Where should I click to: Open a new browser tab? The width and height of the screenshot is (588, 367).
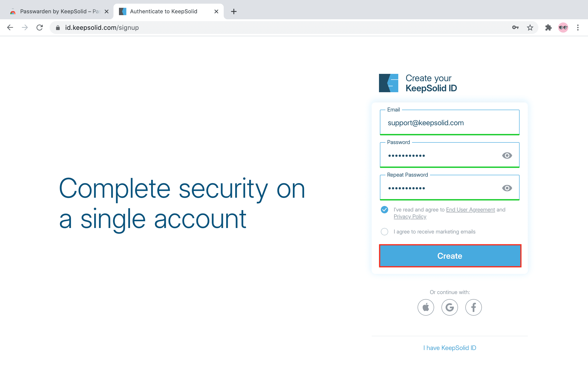click(234, 11)
